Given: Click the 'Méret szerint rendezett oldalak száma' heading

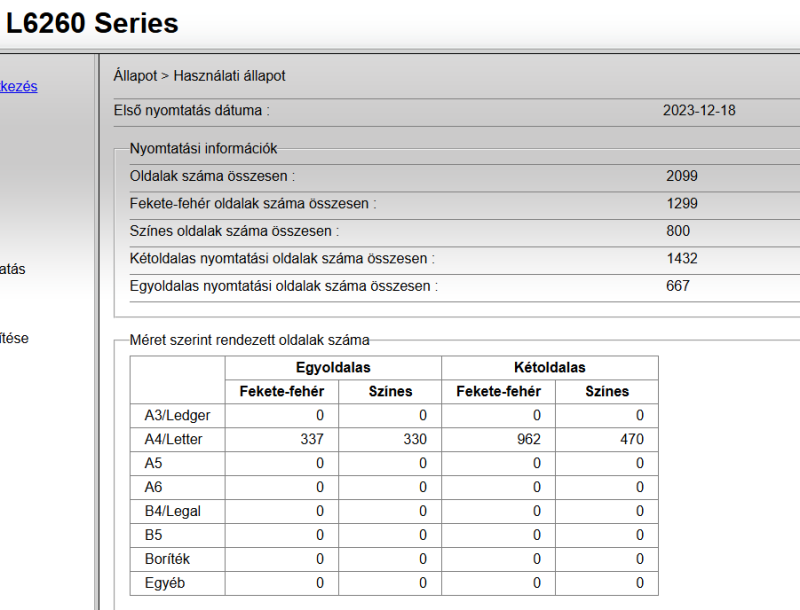Looking at the screenshot, I should 249,340.
